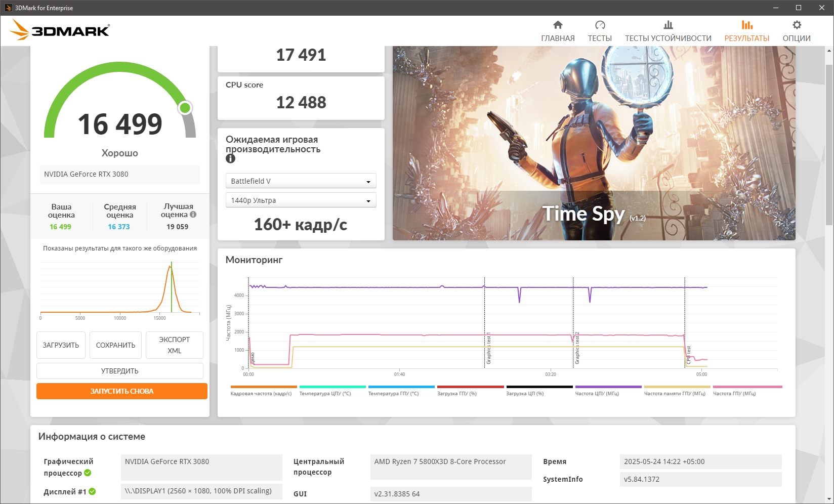834x504 pixels.
Task: Click the AMD Ryzen 7 5800X3D processor value
Action: point(451,467)
